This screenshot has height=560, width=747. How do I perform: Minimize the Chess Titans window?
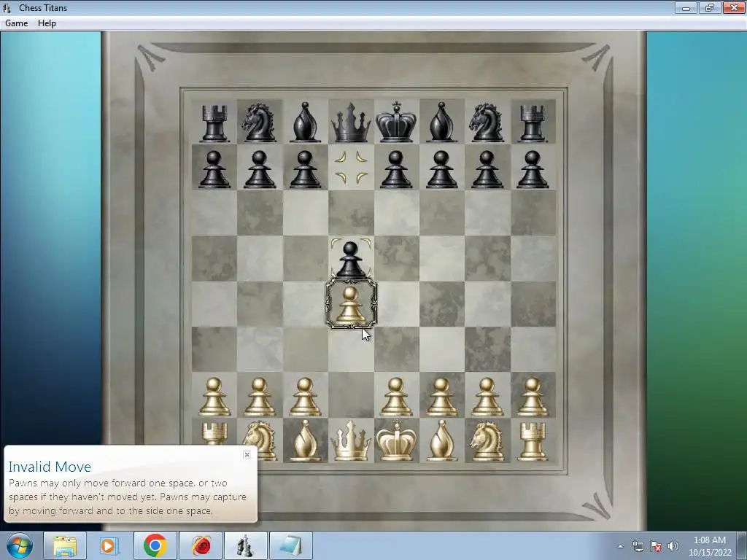[686, 7]
